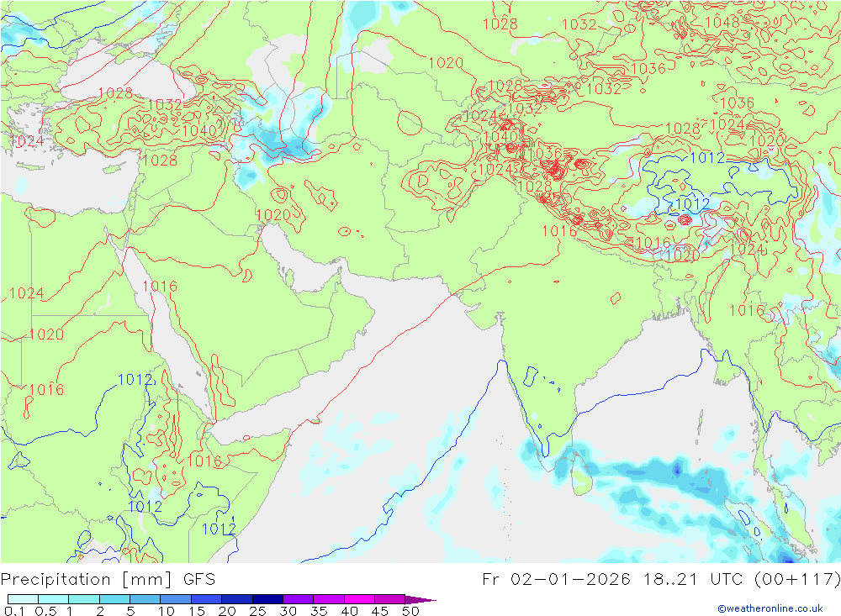841x616 pixels.
Task: Pick the 5–10 mm legend color swatch
Action: pyautogui.click(x=145, y=599)
